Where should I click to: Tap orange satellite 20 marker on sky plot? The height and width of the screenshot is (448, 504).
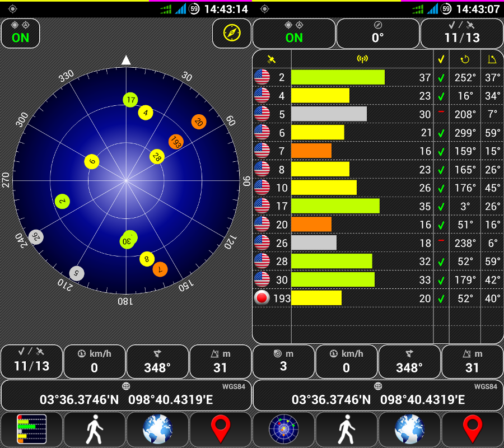[x=198, y=122]
